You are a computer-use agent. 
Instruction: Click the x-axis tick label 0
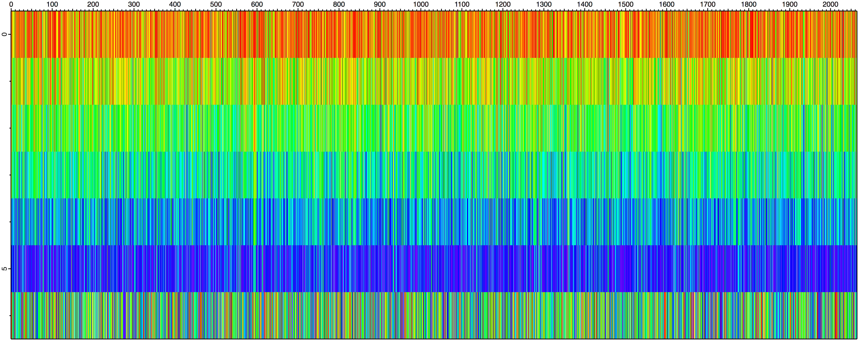point(11,4)
